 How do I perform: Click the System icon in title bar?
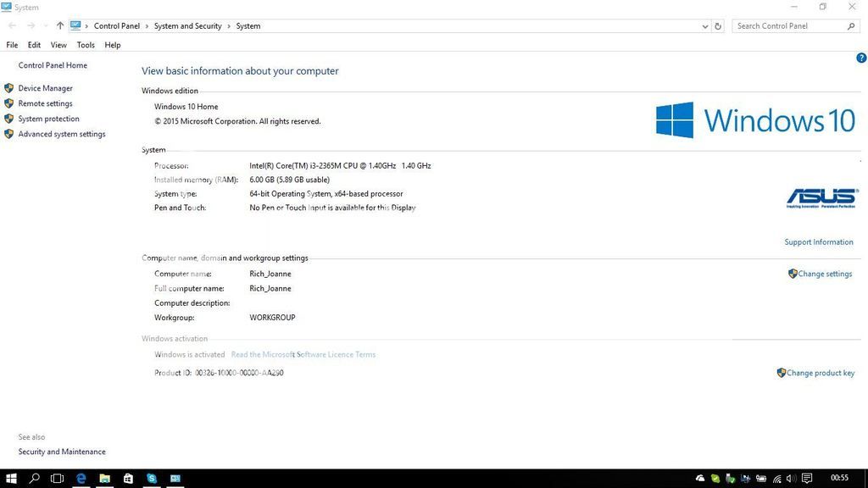[x=6, y=7]
